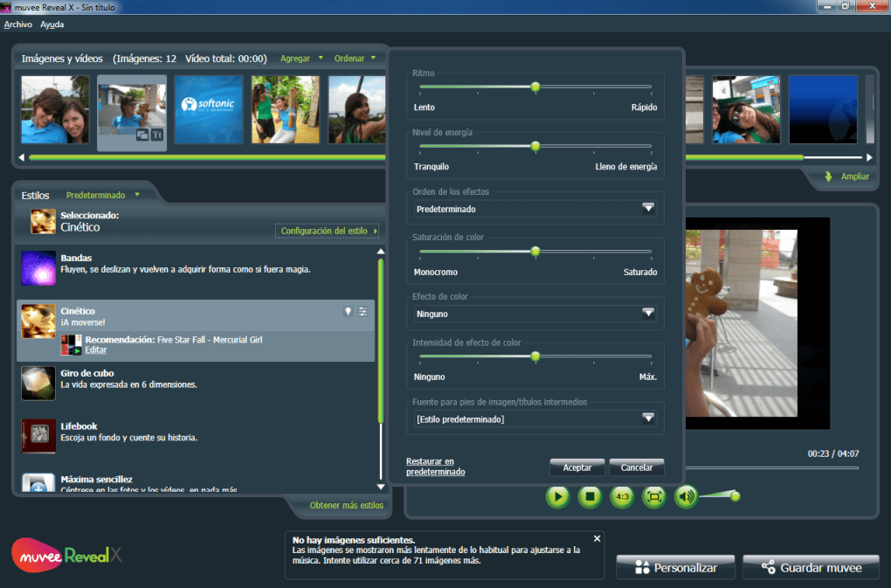
Task: Close the 'No hay imágenes suficientes' notice
Action: click(x=597, y=538)
